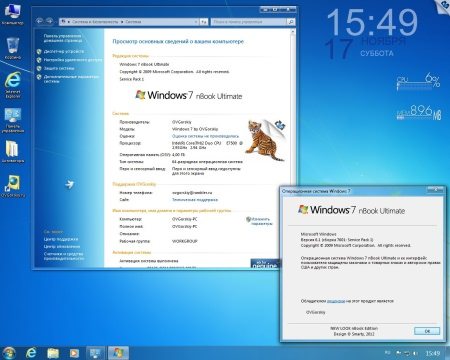The width and height of the screenshot is (450, 360).
Task: Click the ovgorskiy@rambler.ru contact text
Action: tap(192, 193)
